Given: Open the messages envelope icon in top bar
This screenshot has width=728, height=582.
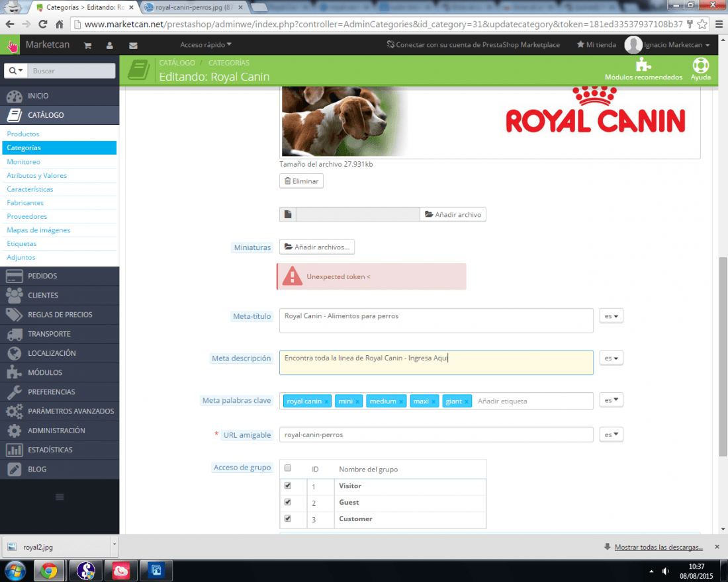Looking at the screenshot, I should [133, 46].
